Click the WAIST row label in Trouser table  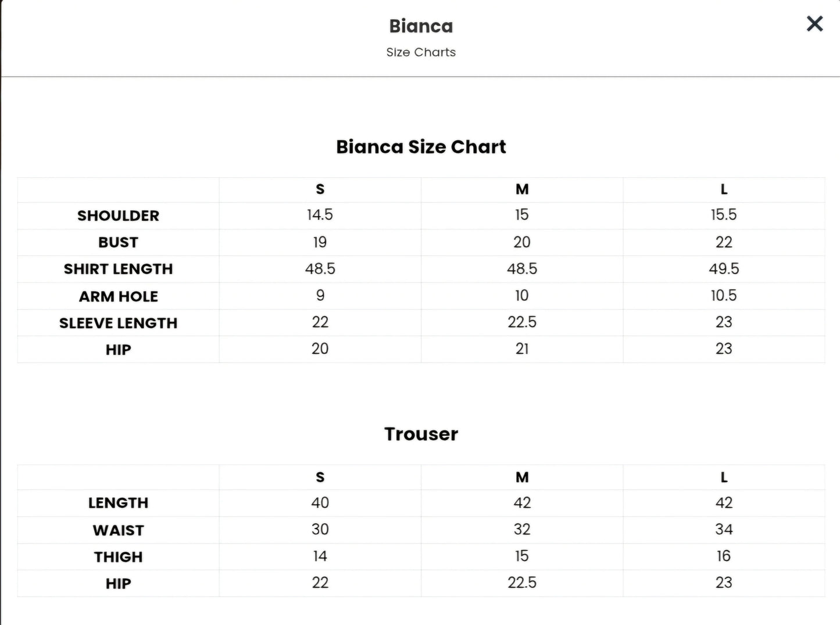click(118, 530)
